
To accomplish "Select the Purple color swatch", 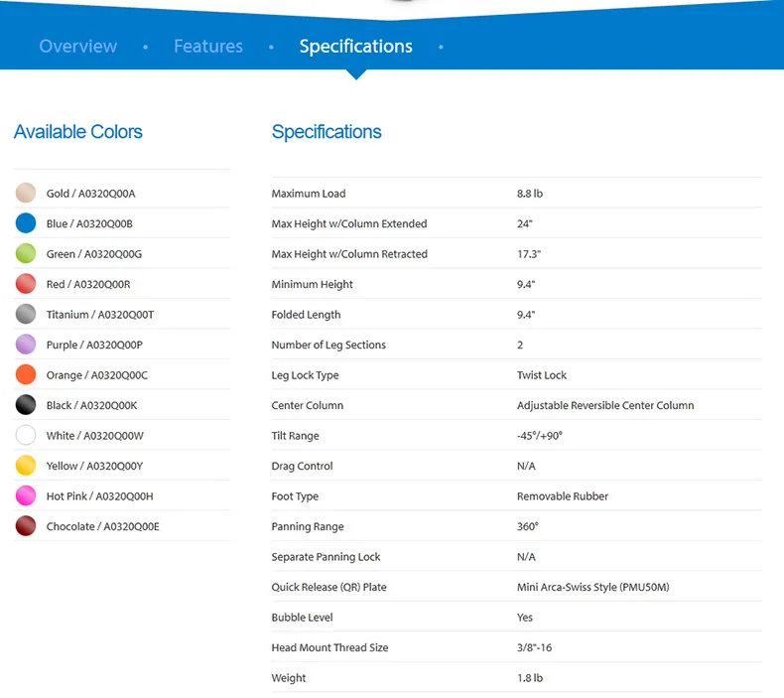I will tap(26, 345).
